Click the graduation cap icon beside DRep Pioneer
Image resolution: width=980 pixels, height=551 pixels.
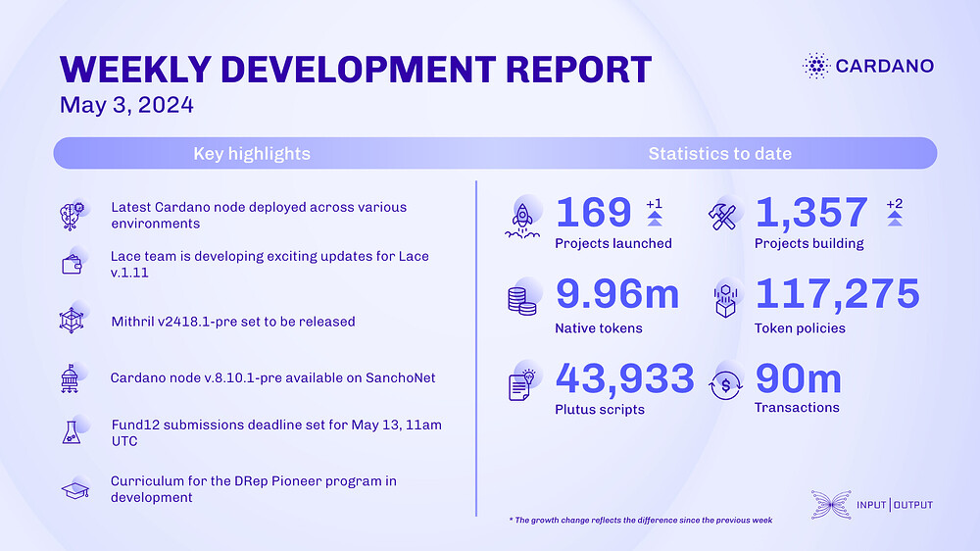(75, 489)
